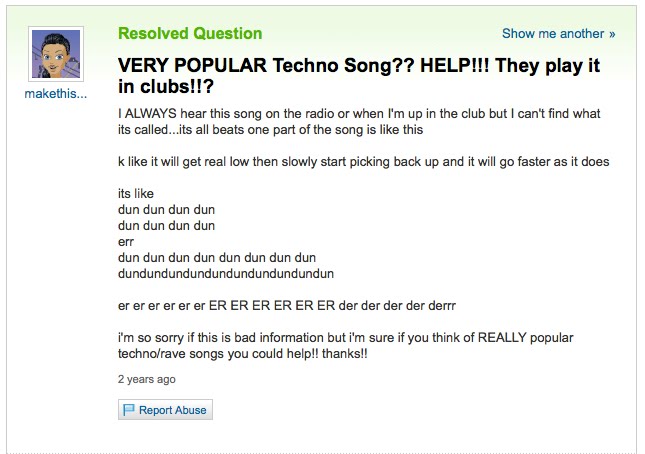645x454 pixels.
Task: Click the second dun dun dun dun line
Action: tap(166, 225)
